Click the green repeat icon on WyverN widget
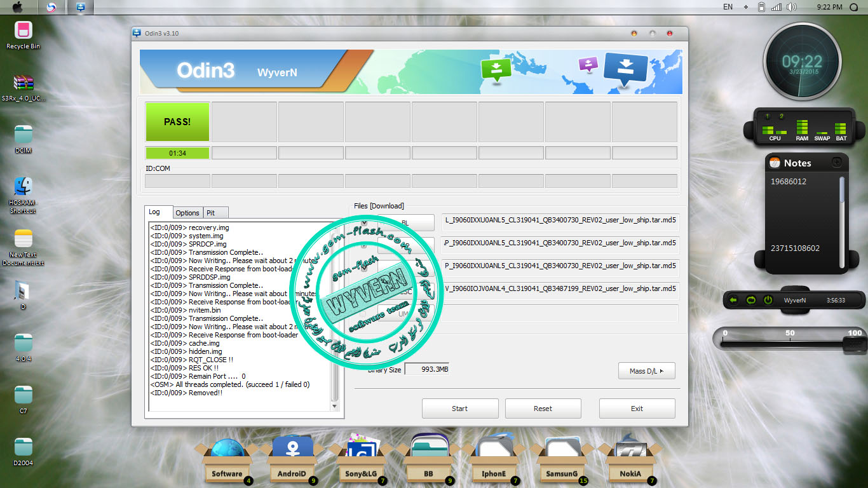 click(750, 300)
